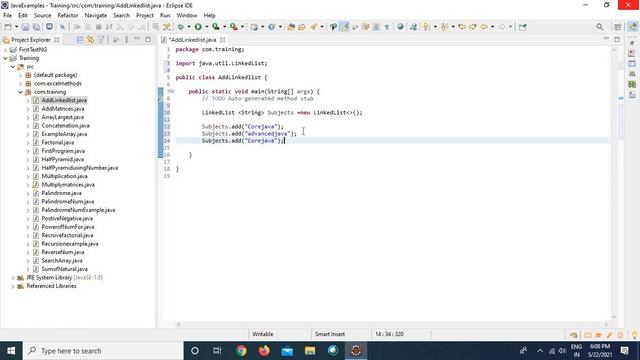Click the Open Type toolbar icon

(291, 27)
